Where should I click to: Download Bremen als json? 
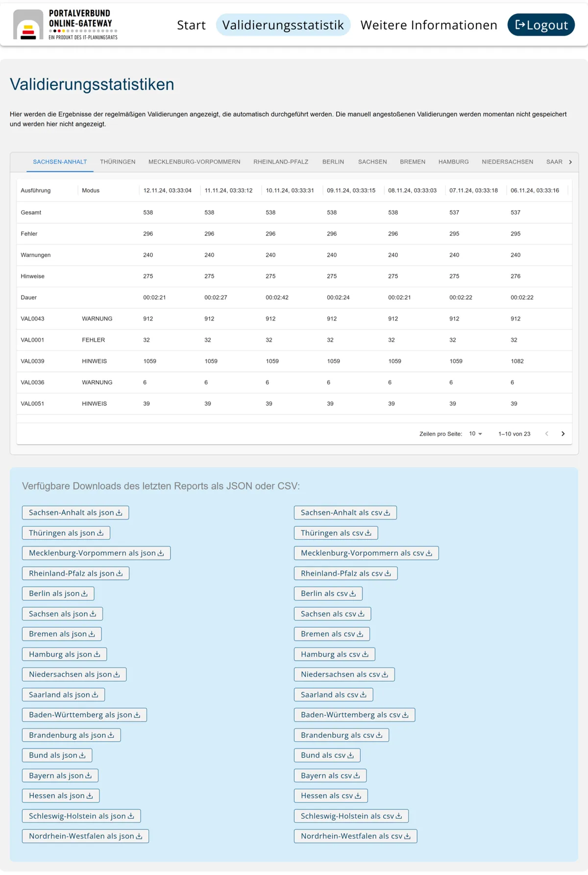pyautogui.click(x=62, y=634)
